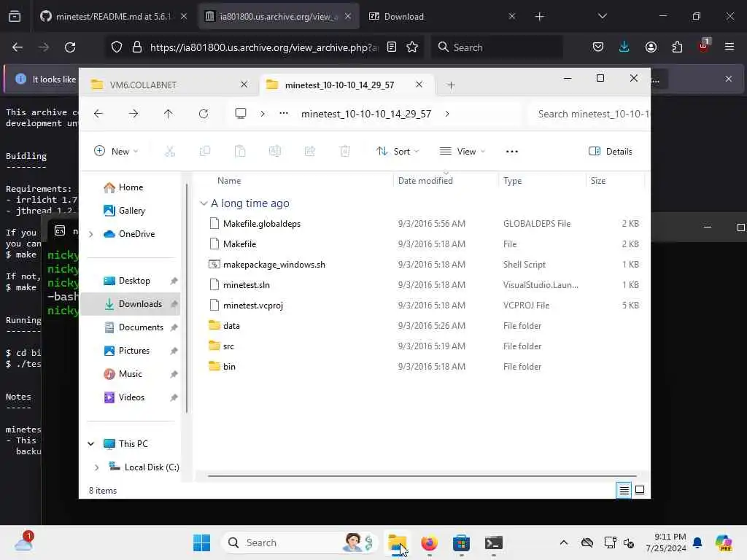Reload the Firefox page
This screenshot has height=560, width=747.
(x=70, y=47)
